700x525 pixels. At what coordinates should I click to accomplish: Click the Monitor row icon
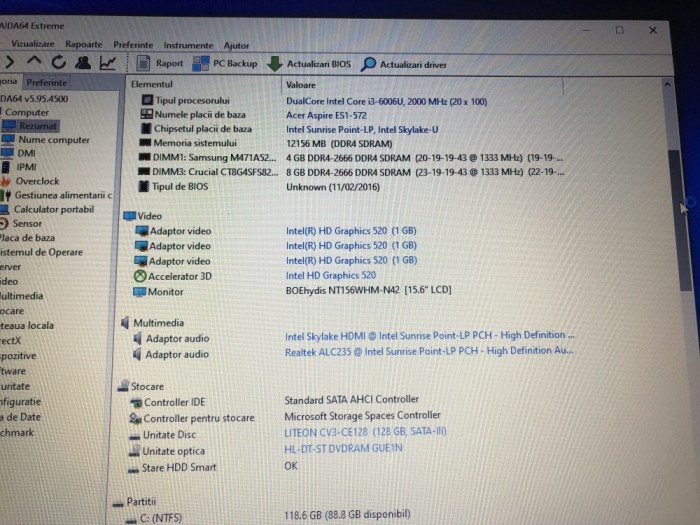click(x=139, y=292)
